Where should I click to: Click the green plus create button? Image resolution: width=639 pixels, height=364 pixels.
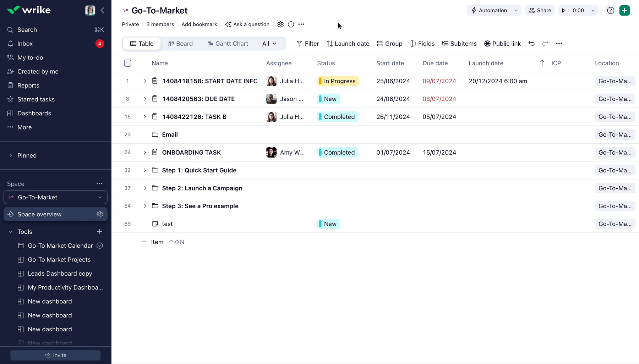pyautogui.click(x=624, y=11)
